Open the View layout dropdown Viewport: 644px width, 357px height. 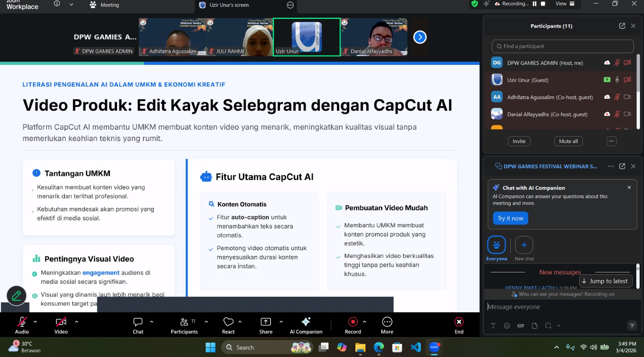(565, 4)
